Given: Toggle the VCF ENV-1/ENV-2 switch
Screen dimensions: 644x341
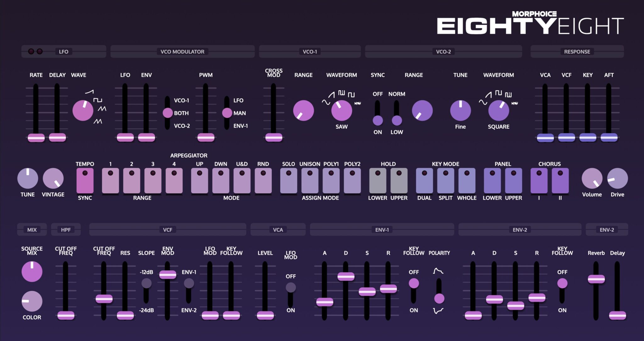Looking at the screenshot, I should [x=189, y=290].
